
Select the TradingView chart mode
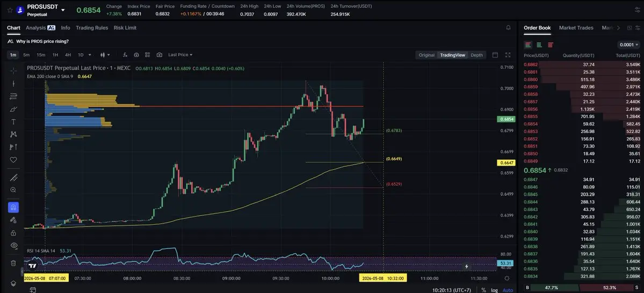tap(452, 55)
